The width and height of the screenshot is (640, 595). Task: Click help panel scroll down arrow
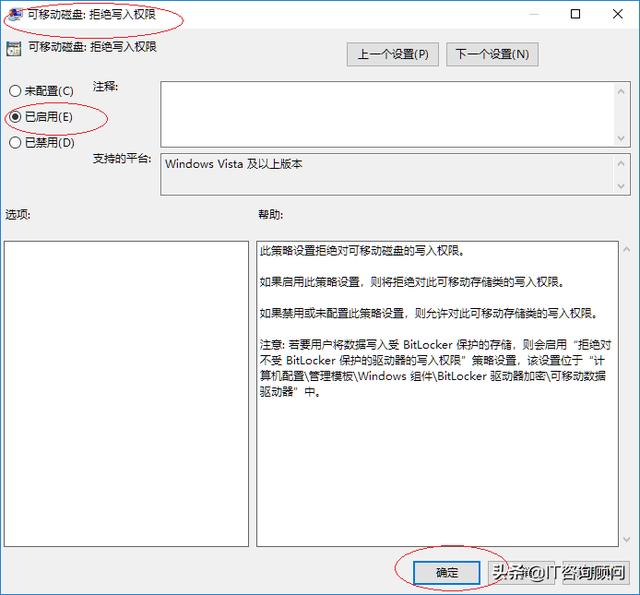pyautogui.click(x=627, y=540)
